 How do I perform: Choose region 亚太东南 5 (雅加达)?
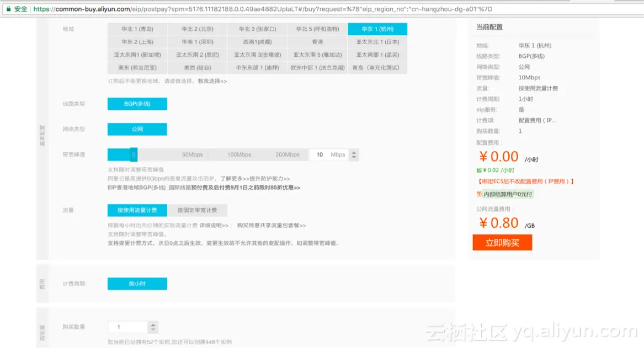(x=317, y=55)
